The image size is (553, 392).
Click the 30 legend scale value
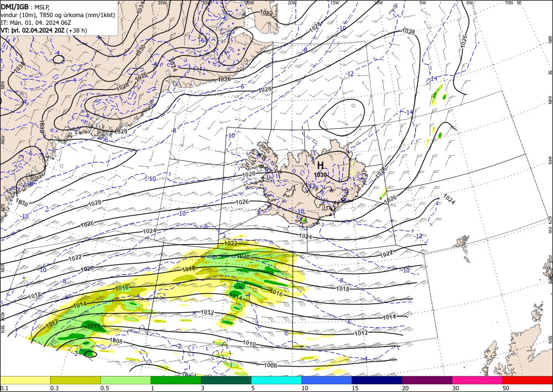456,388
